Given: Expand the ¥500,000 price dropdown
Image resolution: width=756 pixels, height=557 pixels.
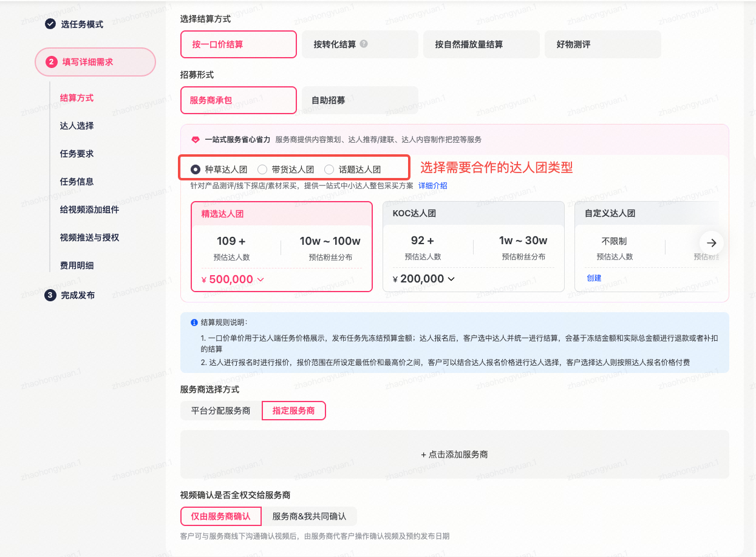Looking at the screenshot, I should tap(261, 279).
